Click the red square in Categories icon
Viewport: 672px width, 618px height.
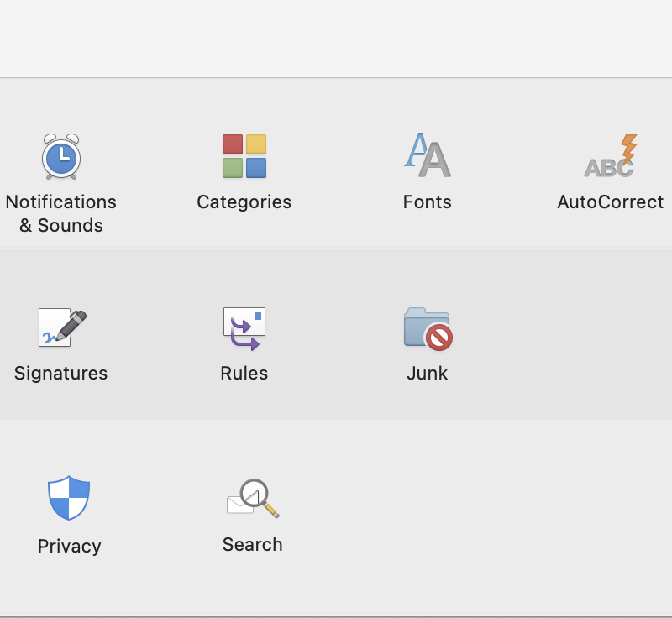coord(233,144)
